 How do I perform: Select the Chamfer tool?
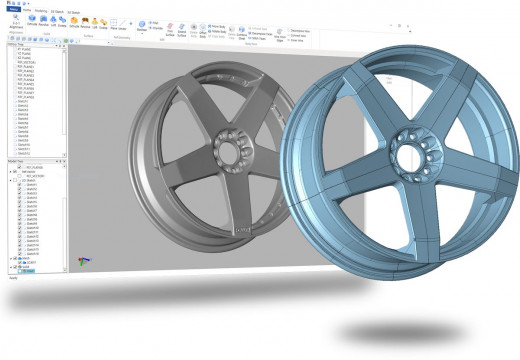[156, 28]
